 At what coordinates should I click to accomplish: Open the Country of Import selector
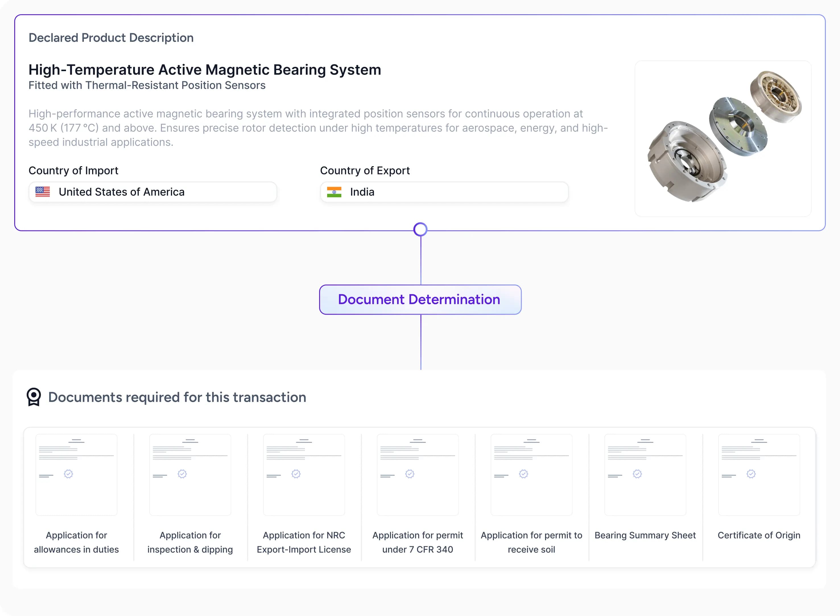(153, 192)
